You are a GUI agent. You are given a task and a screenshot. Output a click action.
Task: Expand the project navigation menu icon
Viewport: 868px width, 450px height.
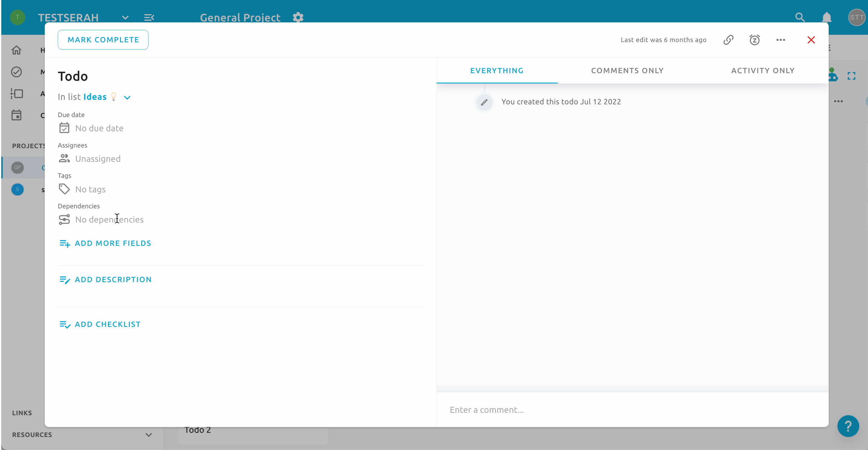pyautogui.click(x=150, y=17)
